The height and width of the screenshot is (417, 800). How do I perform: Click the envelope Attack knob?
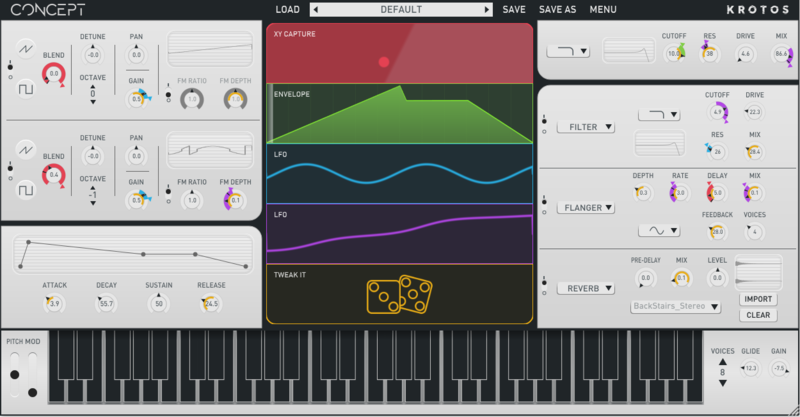54,303
